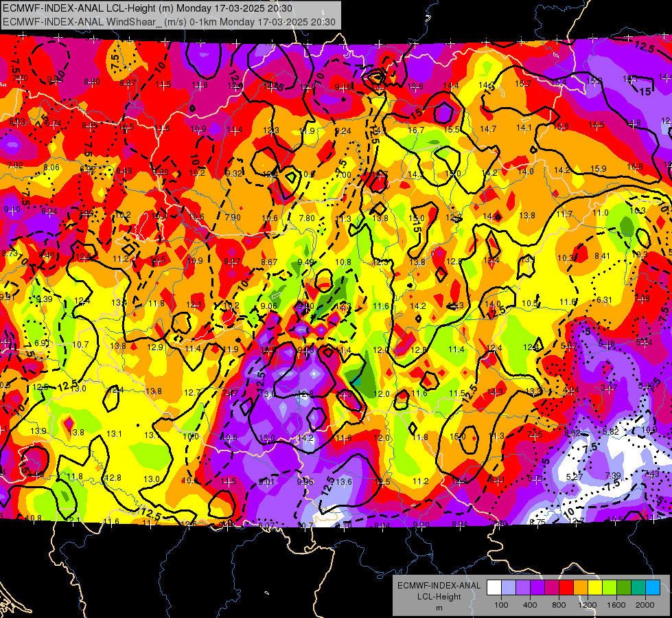Click the map value 7.00
Viewport: 672px width, 618px height.
[x=343, y=174]
